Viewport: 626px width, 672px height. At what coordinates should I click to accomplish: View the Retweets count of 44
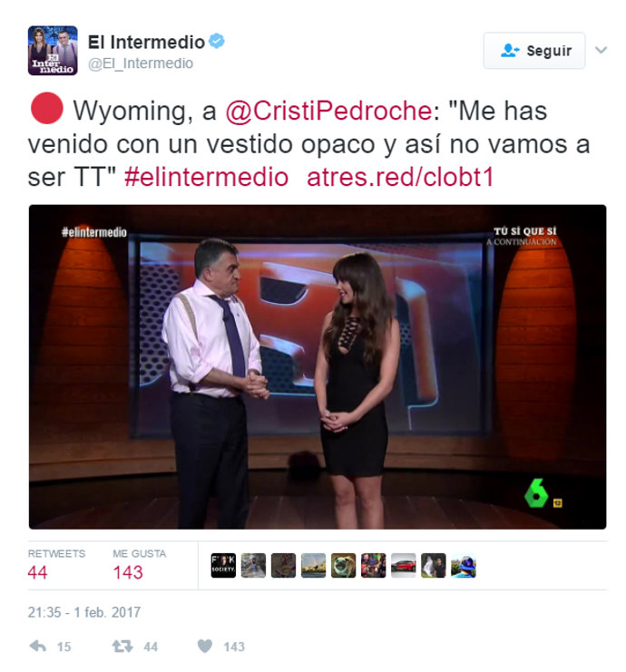[37, 572]
